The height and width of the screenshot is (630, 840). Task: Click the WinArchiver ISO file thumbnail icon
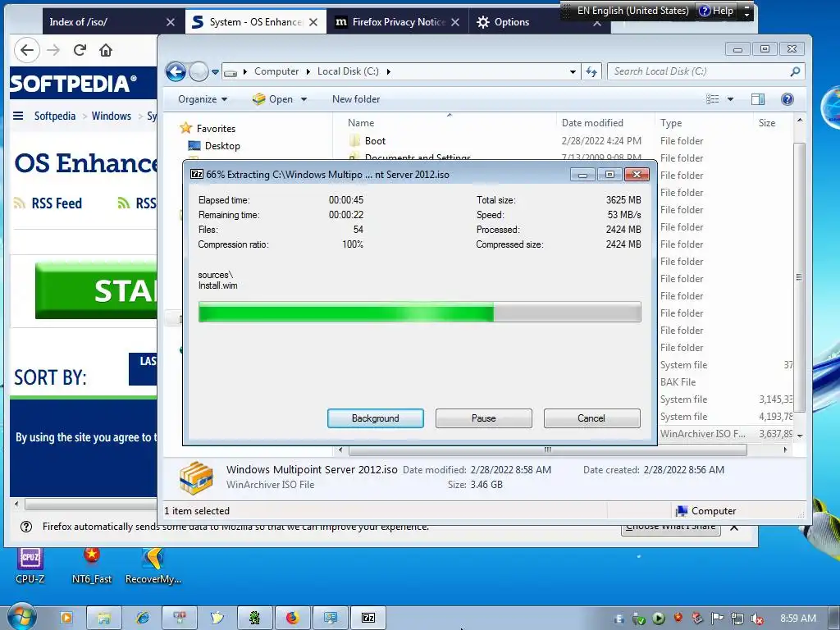[x=196, y=477]
